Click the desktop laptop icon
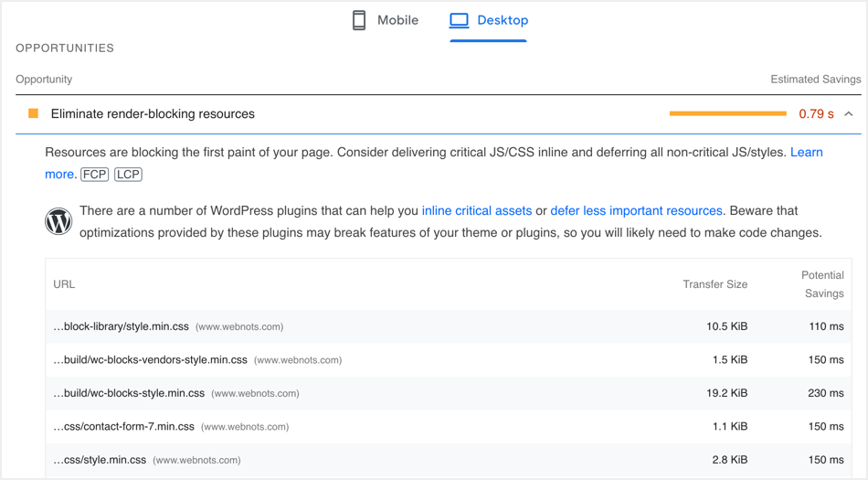This screenshot has height=480, width=868. coord(459,20)
